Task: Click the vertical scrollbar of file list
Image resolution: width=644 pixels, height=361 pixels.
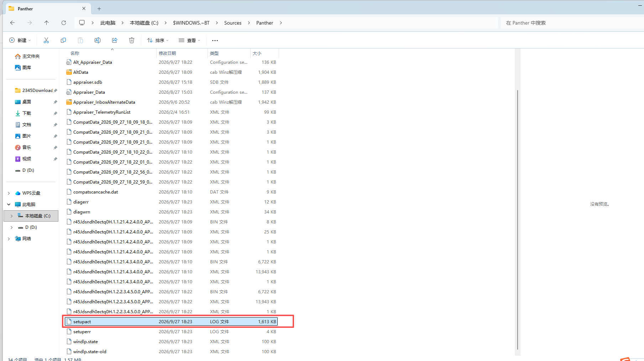Action: [518, 219]
